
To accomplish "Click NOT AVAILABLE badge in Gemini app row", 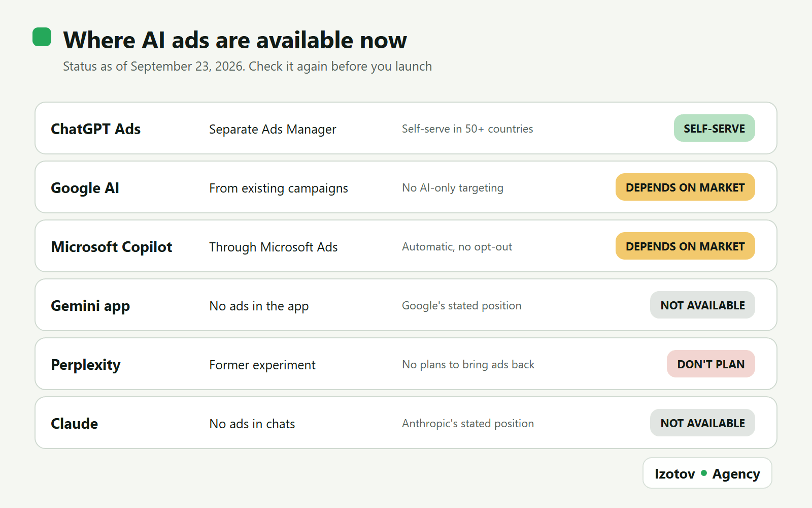I will (702, 305).
